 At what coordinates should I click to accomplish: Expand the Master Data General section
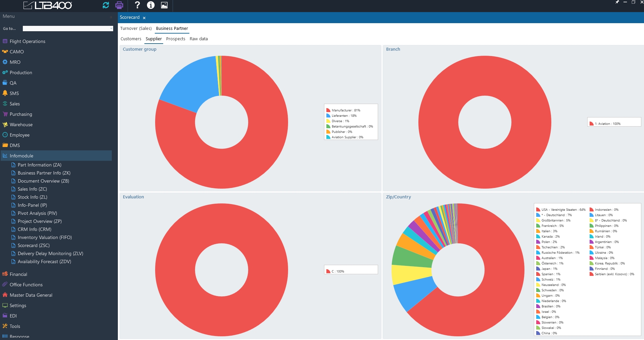[x=31, y=295]
